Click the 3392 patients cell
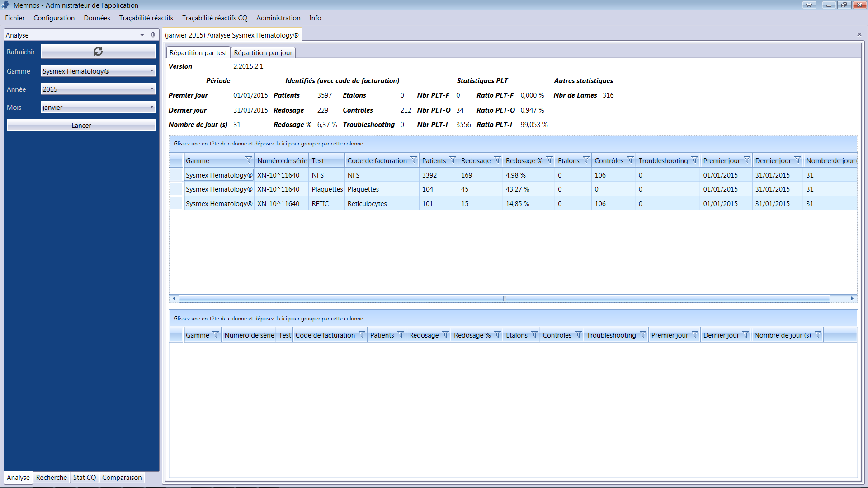This screenshot has width=868, height=488. 438,175
